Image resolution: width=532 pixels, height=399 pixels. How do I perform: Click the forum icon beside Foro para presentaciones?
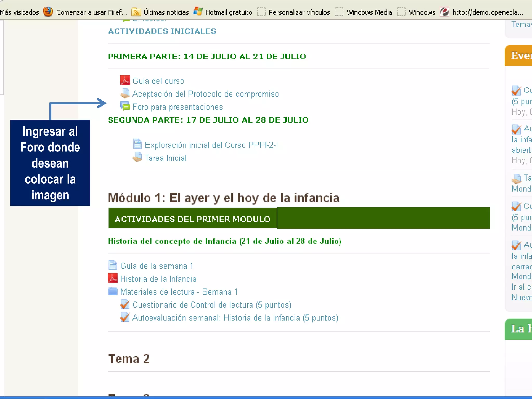[125, 106]
